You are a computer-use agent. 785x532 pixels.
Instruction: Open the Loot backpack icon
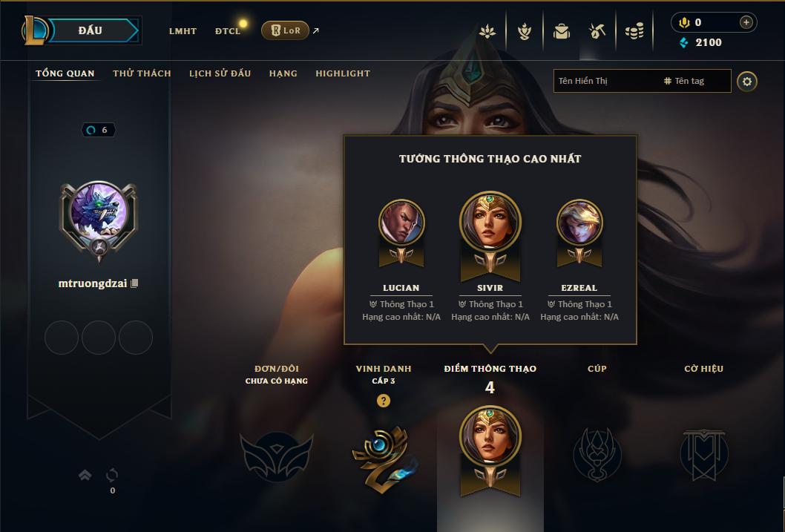(x=561, y=31)
